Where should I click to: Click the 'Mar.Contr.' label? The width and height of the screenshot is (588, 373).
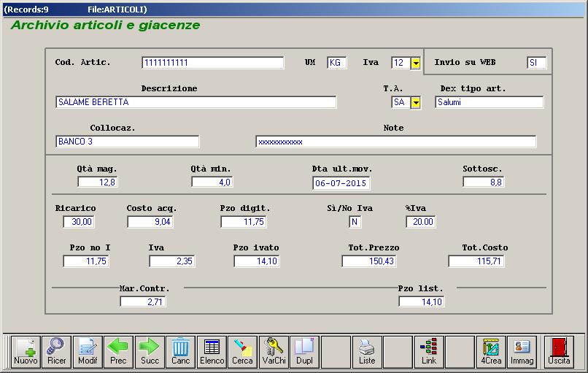coord(144,288)
